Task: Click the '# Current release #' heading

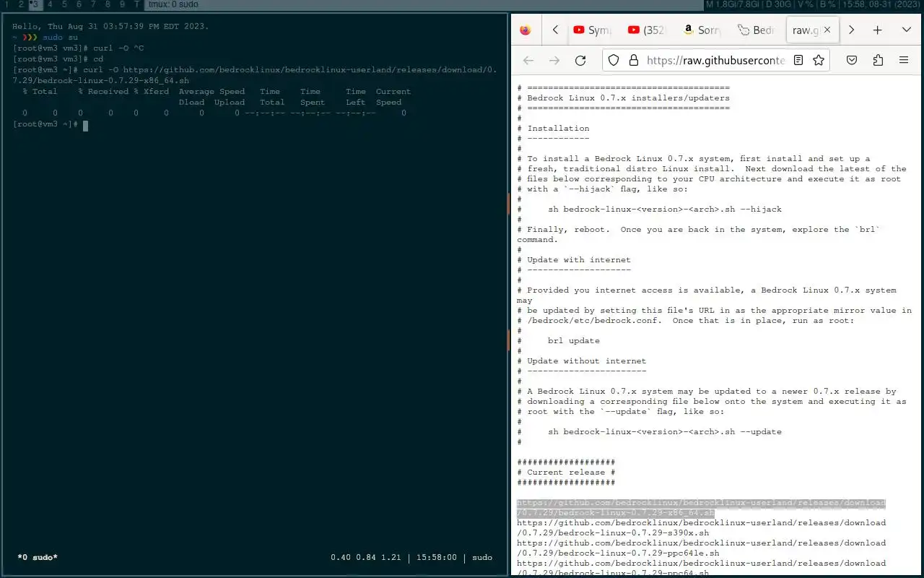Action: point(566,472)
